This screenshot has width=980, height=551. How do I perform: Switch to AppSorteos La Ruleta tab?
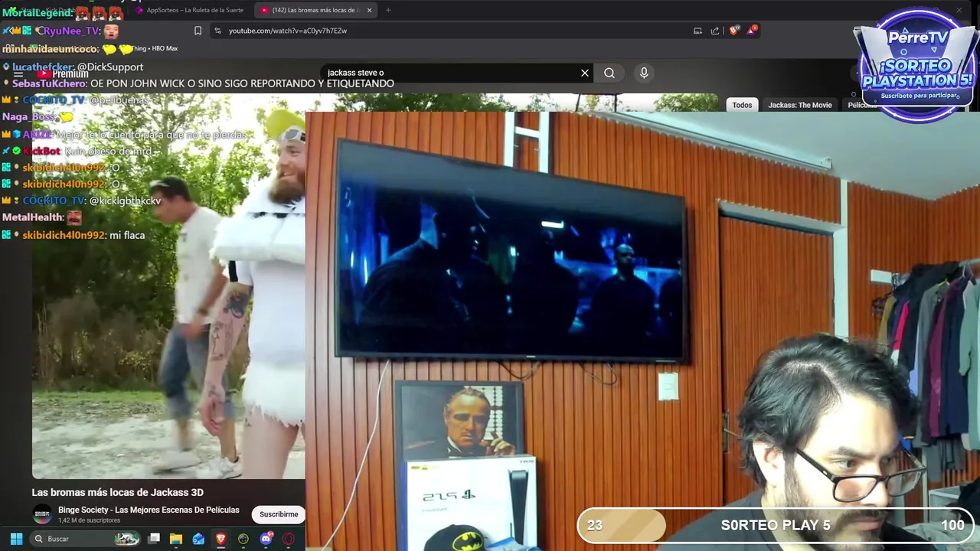point(191,10)
